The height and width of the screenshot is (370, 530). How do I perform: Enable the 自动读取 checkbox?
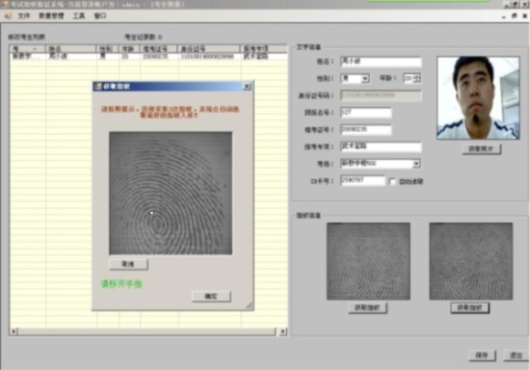click(392, 182)
